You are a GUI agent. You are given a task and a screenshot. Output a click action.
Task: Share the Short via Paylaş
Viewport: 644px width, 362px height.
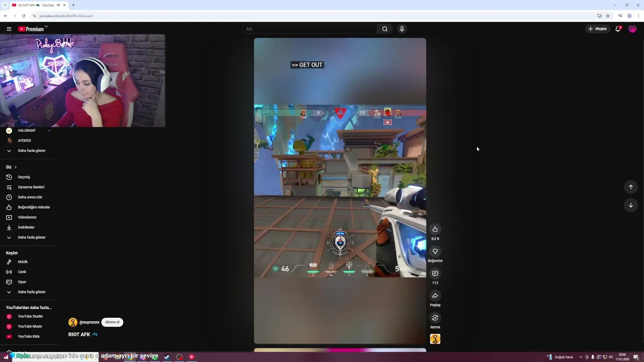[x=435, y=296]
